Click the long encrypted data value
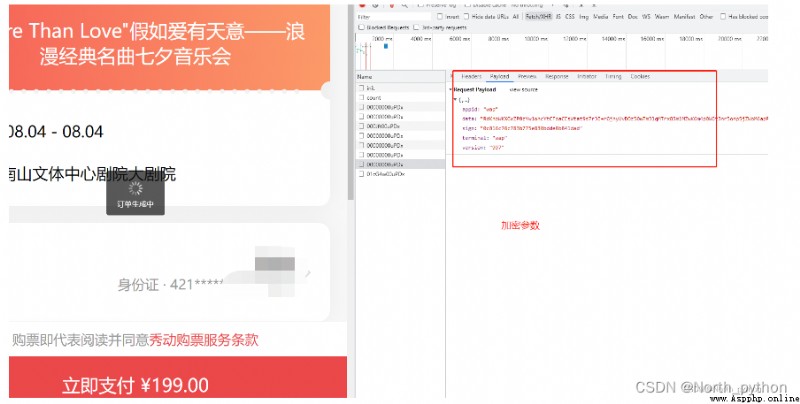The image size is (800, 404). (623, 119)
